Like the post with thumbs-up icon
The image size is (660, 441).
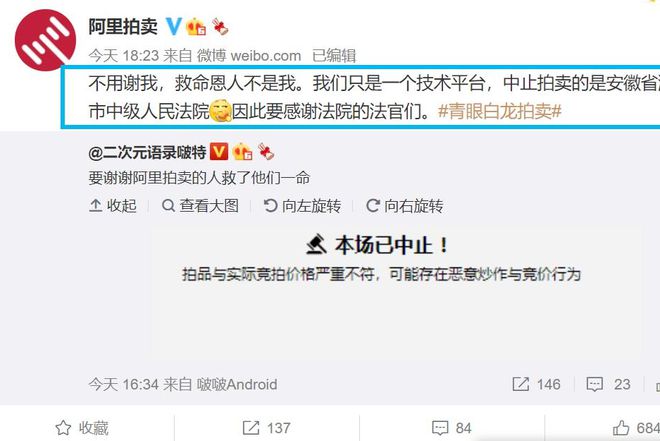pyautogui.click(x=621, y=428)
